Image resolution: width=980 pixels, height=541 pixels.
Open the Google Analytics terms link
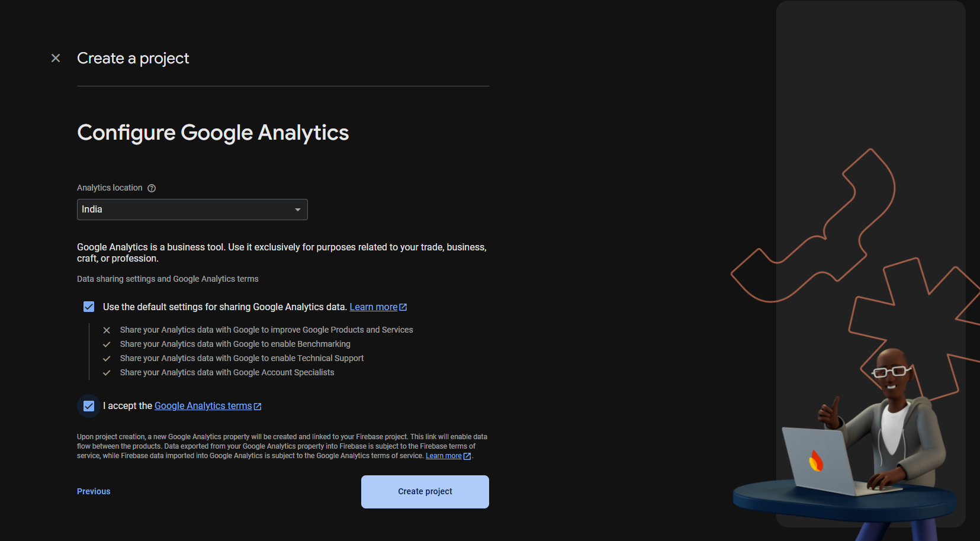click(x=203, y=406)
